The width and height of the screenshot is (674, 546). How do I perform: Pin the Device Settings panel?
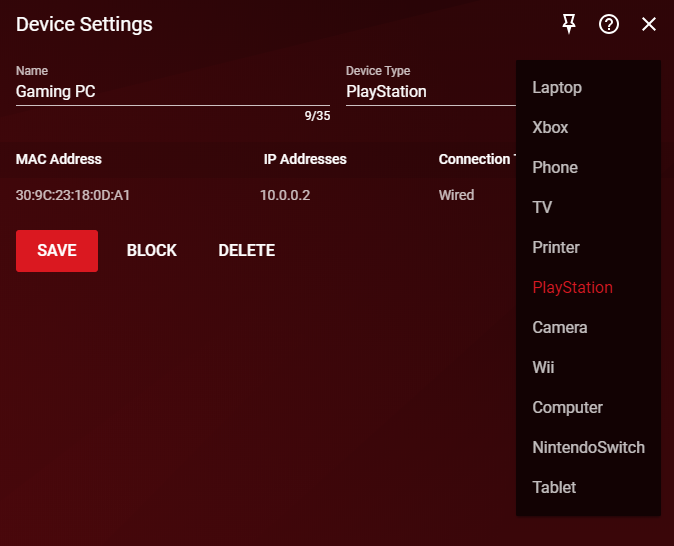[x=569, y=25]
